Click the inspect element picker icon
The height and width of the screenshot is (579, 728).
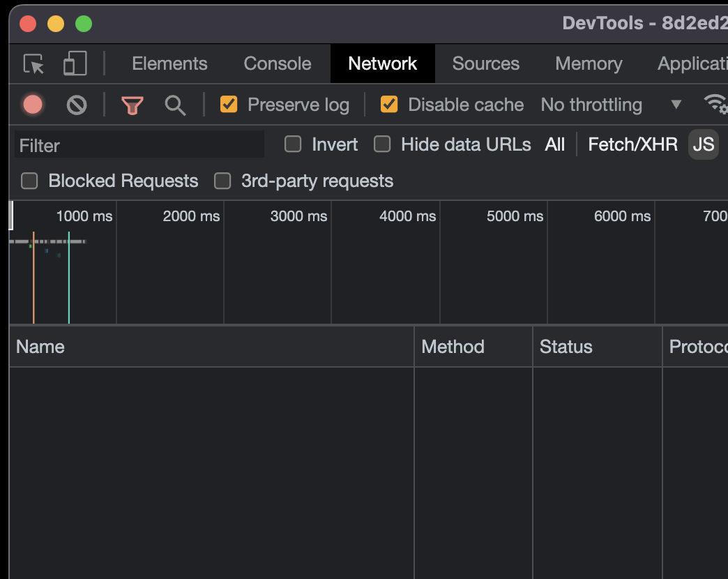point(33,64)
